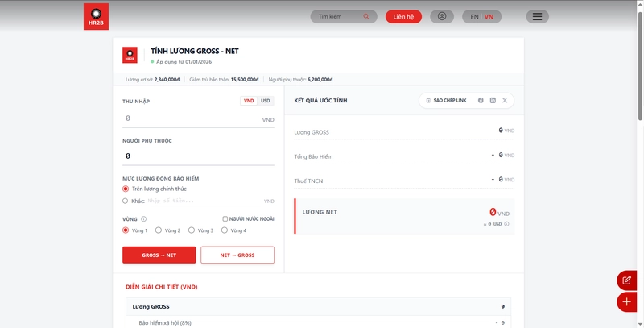Viewport: 644px width, 328px height.
Task: Click the Thu nhập amount input field
Action: 198,118
